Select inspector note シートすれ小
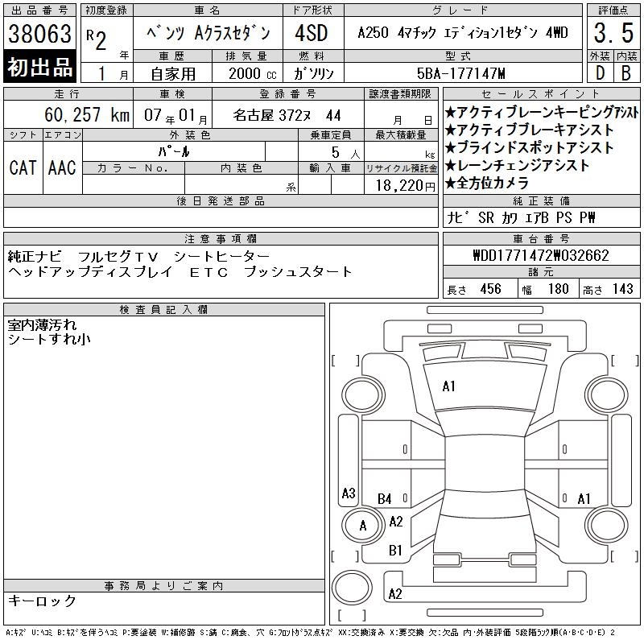The width and height of the screenshot is (644, 644). [x=49, y=339]
